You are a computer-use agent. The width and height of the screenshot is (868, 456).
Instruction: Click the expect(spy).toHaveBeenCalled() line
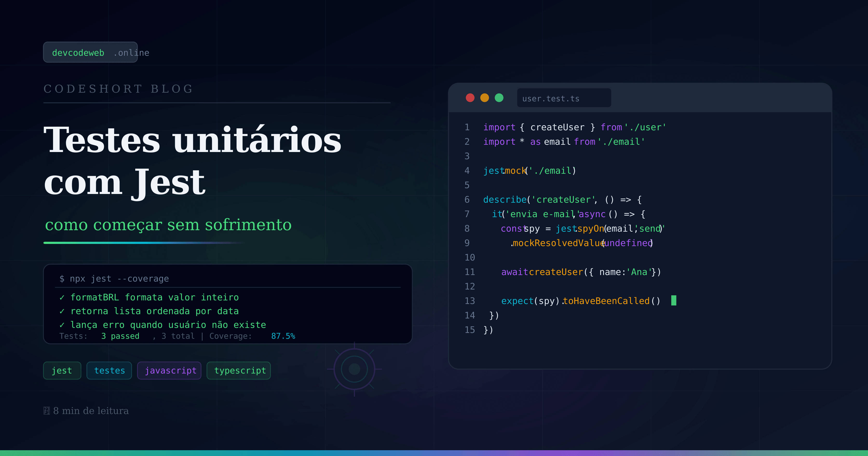[x=581, y=301]
